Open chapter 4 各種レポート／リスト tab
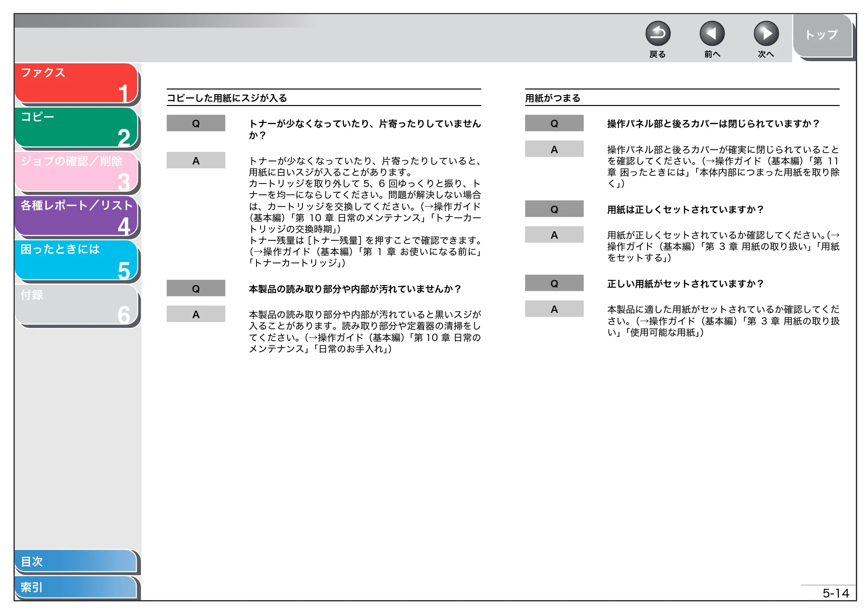This screenshot has height=614, width=868. pos(76,216)
